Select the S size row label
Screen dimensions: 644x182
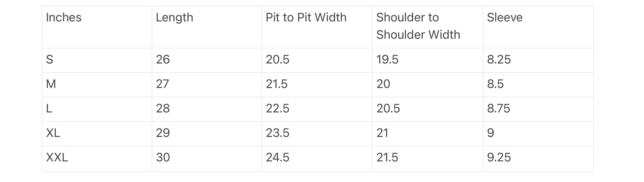pyautogui.click(x=50, y=60)
